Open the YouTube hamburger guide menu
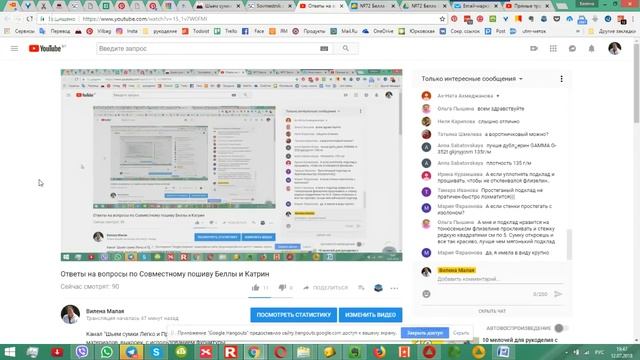 click(x=14, y=49)
